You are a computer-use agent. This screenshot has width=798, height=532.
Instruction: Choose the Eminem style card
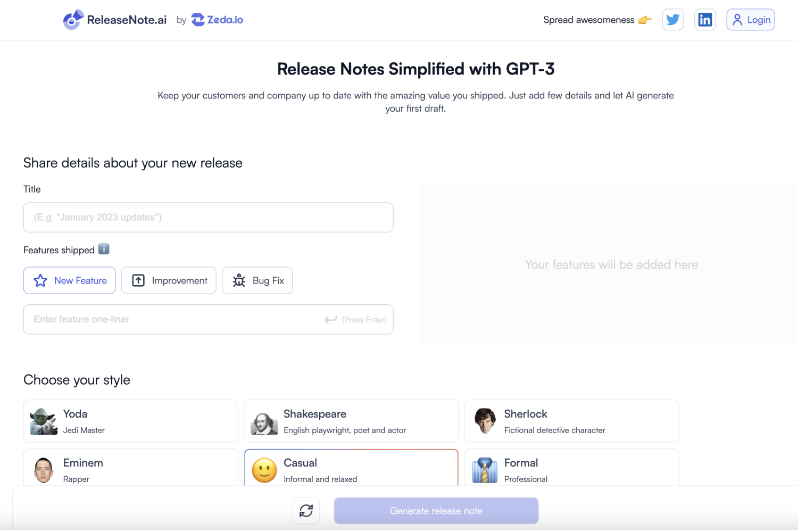pyautogui.click(x=131, y=467)
